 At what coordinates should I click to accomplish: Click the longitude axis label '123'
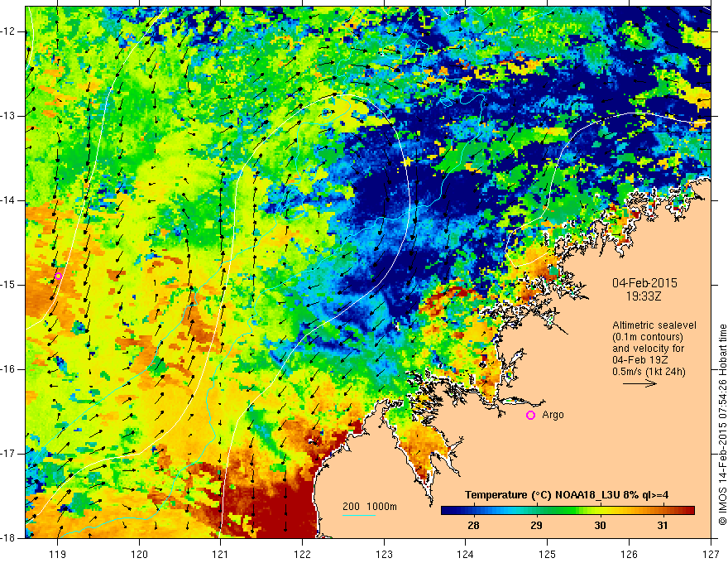coord(384,554)
